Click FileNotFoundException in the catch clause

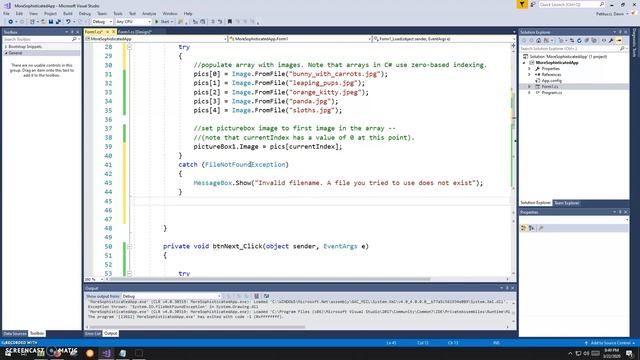245,164
